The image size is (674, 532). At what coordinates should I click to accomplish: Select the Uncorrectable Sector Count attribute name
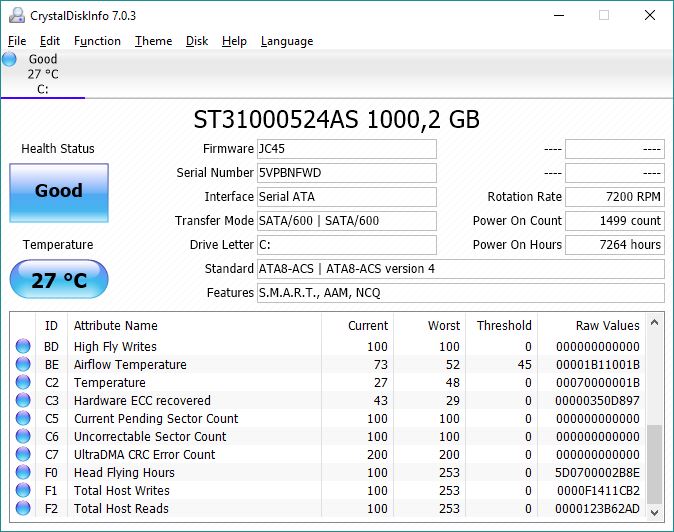(150, 437)
